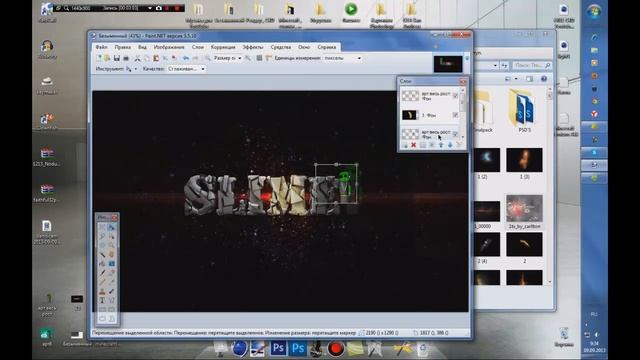Select the Move Selected Pixels tool

click(x=111, y=227)
